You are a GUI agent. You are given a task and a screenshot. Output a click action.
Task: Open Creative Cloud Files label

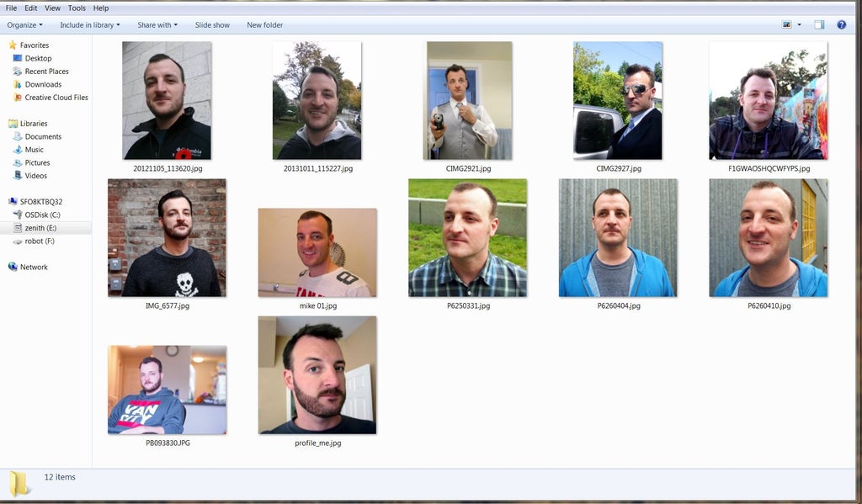pos(56,98)
